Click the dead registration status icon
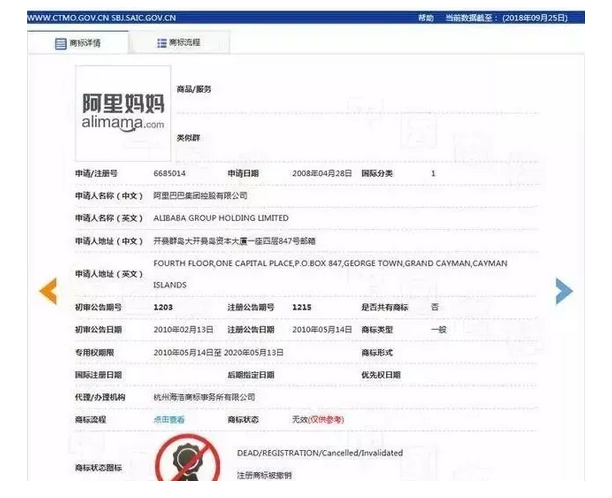 pos(187,457)
